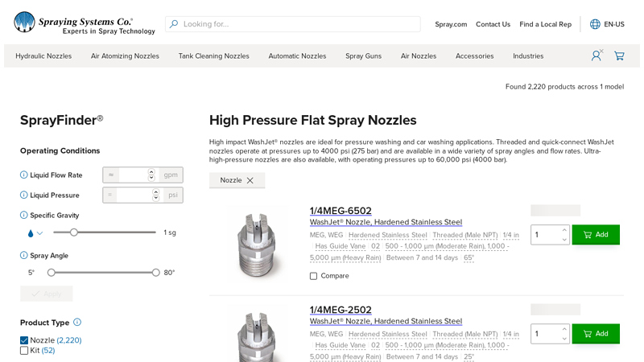
Task: Open the shopping cart icon
Action: pos(619,56)
